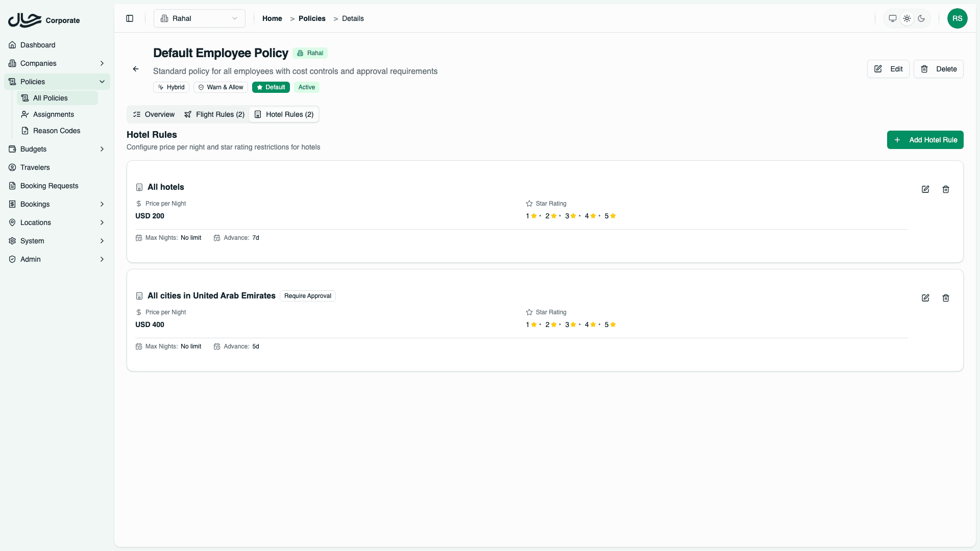Switch to the Flight Rules tab
This screenshot has width=980, height=551.
[214, 114]
